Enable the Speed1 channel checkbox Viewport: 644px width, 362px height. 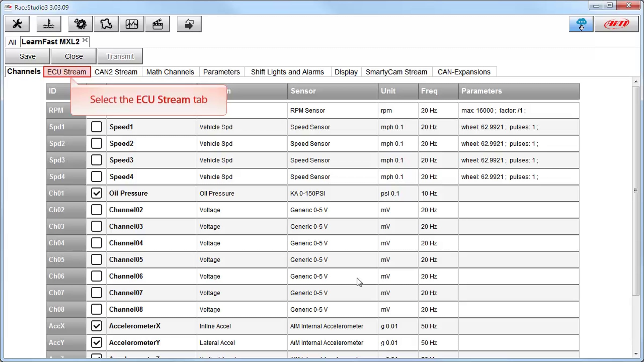[x=97, y=127]
